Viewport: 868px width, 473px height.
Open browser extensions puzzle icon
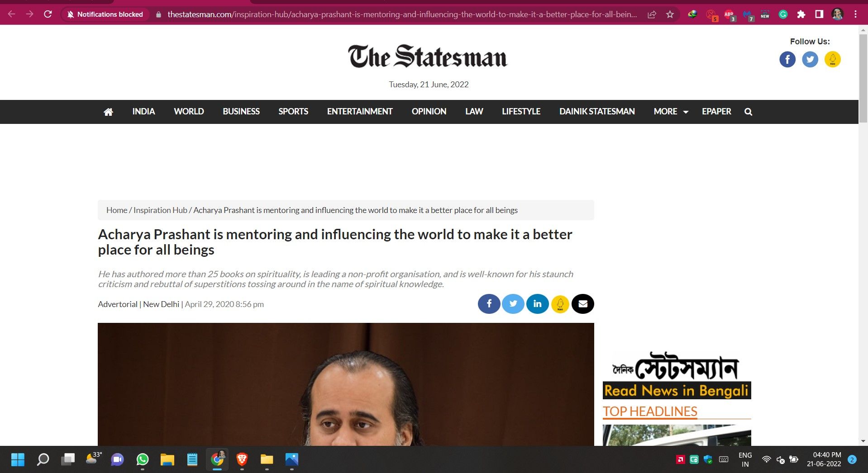click(x=801, y=14)
